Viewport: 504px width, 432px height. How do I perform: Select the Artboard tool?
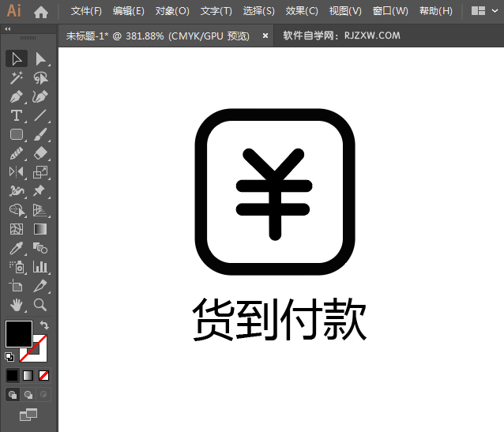point(17,286)
